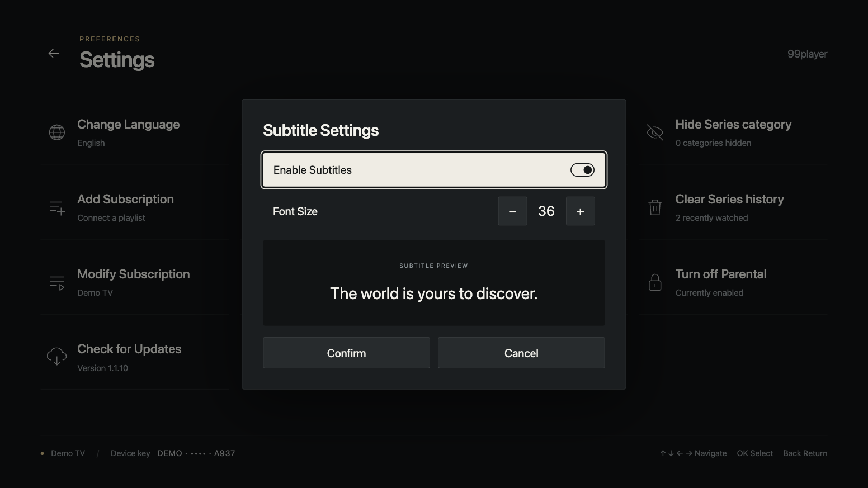Click the trash icon for Clear Series history

[x=655, y=207]
